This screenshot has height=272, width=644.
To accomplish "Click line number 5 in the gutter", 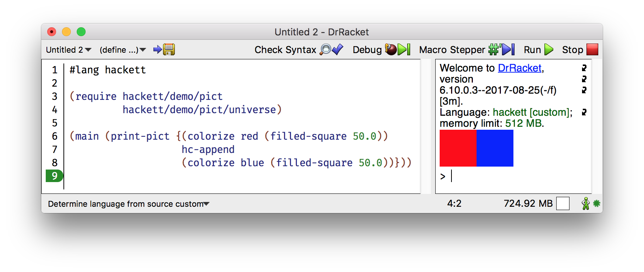I will click(55, 123).
